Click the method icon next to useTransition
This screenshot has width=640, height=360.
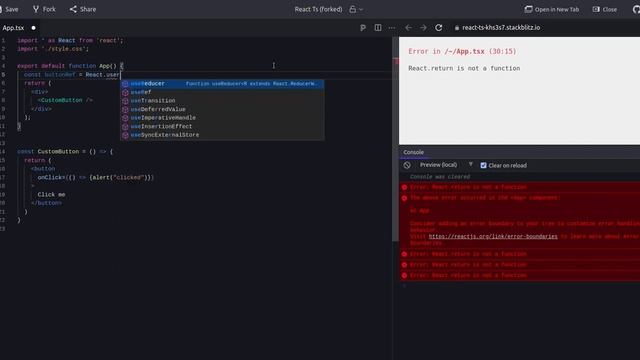(125, 101)
